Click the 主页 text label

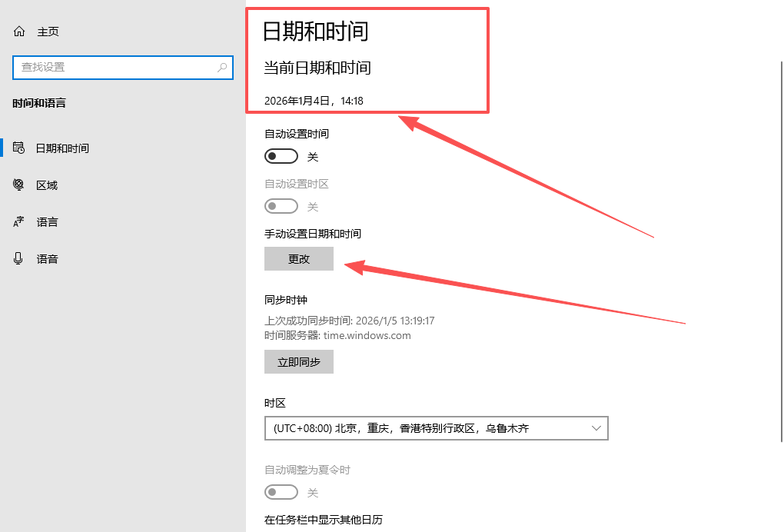tap(48, 32)
